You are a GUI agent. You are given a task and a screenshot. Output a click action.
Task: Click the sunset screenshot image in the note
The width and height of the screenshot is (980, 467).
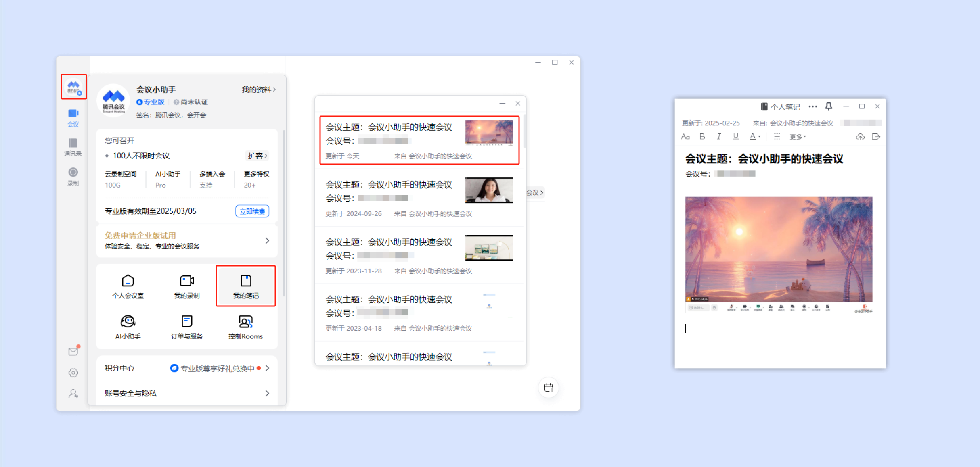779,255
